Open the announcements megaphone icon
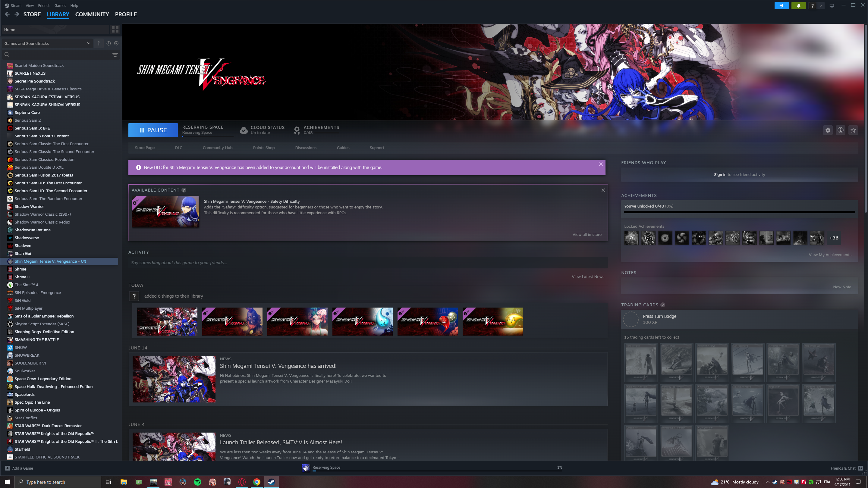868x488 pixels. pyautogui.click(x=782, y=5)
